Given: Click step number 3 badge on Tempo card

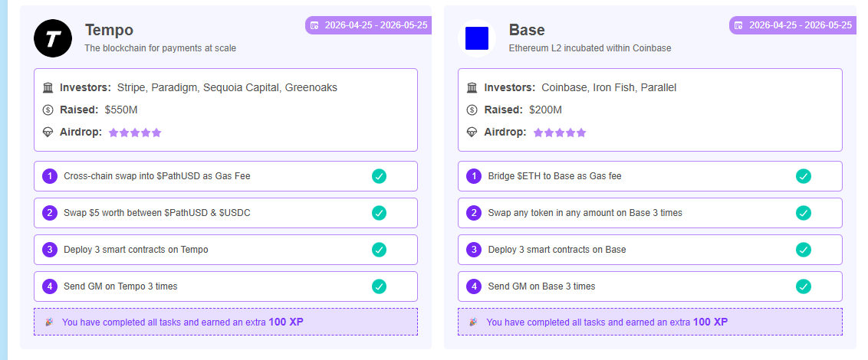Looking at the screenshot, I should pyautogui.click(x=50, y=250).
